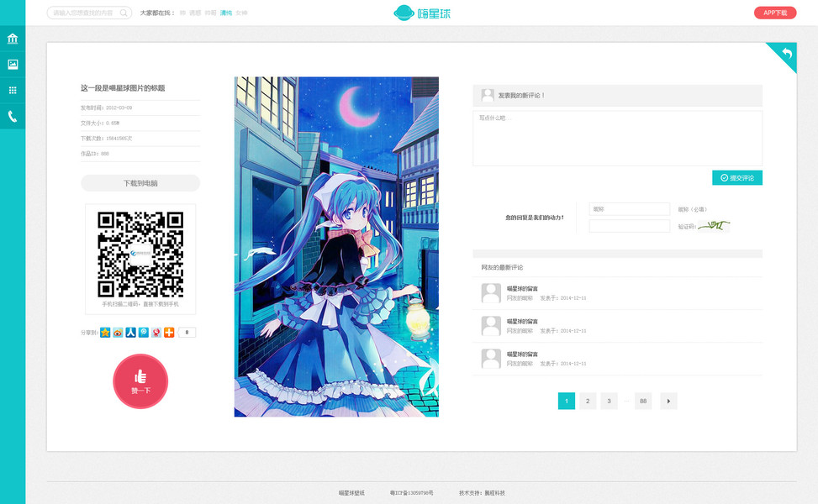Image resolution: width=818 pixels, height=504 pixels.
Task: Select the 女神 trending search tag
Action: point(241,13)
